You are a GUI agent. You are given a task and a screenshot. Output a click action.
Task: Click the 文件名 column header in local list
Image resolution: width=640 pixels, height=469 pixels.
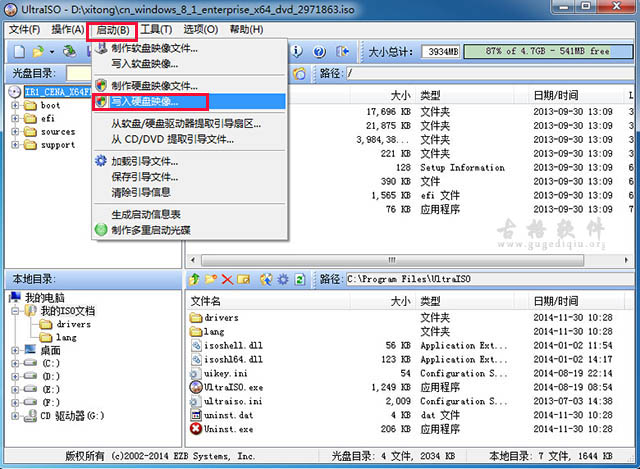pos(208,301)
